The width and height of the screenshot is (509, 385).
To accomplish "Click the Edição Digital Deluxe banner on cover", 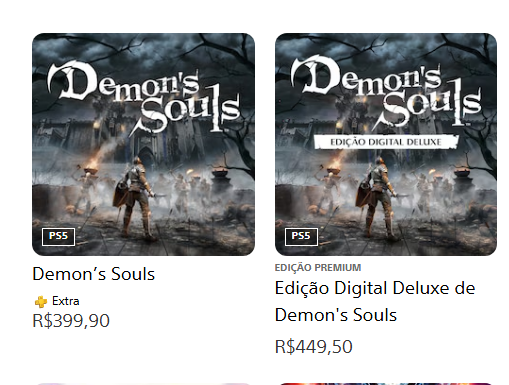I will [x=386, y=142].
